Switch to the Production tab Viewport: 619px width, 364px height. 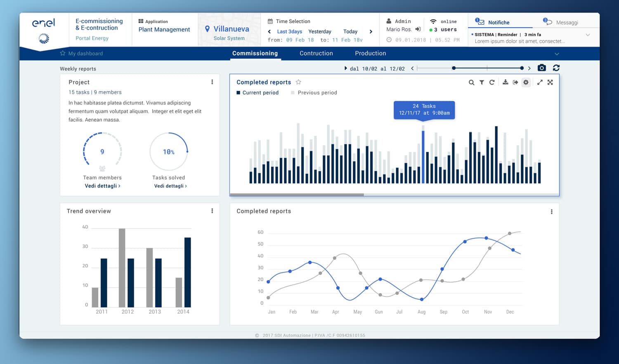pyautogui.click(x=371, y=53)
